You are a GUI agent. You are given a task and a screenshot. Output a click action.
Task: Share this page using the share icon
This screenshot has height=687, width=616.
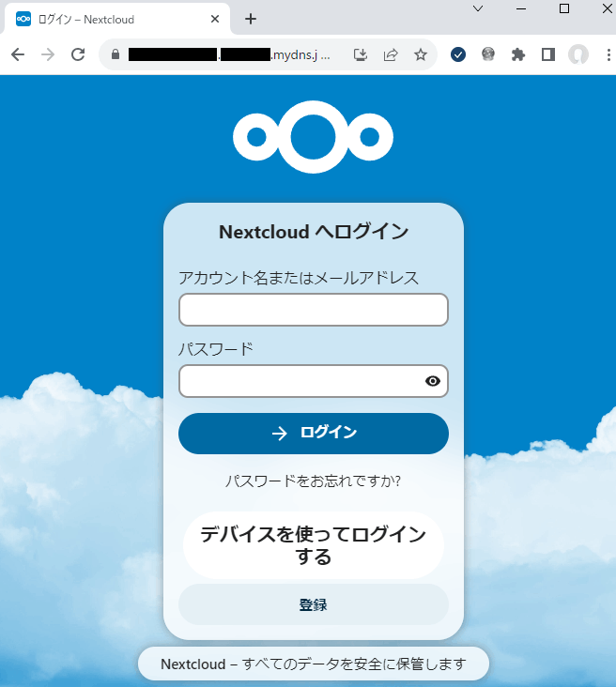391,54
